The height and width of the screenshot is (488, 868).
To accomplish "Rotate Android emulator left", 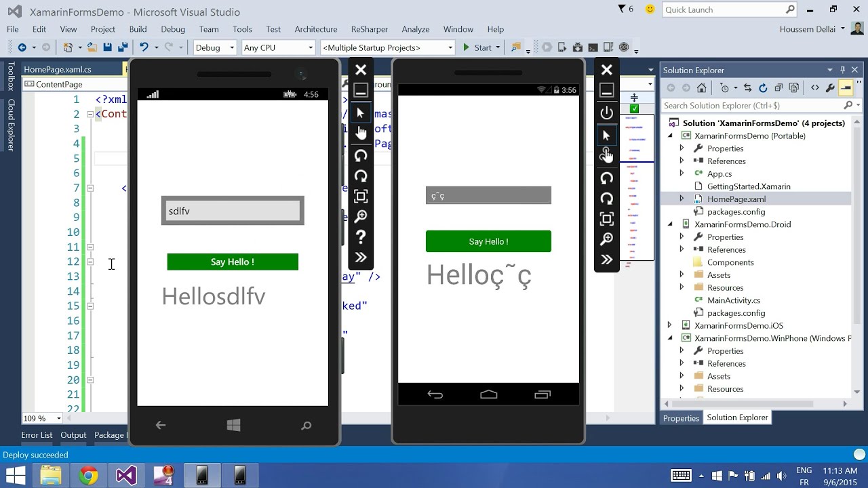I will tap(607, 178).
